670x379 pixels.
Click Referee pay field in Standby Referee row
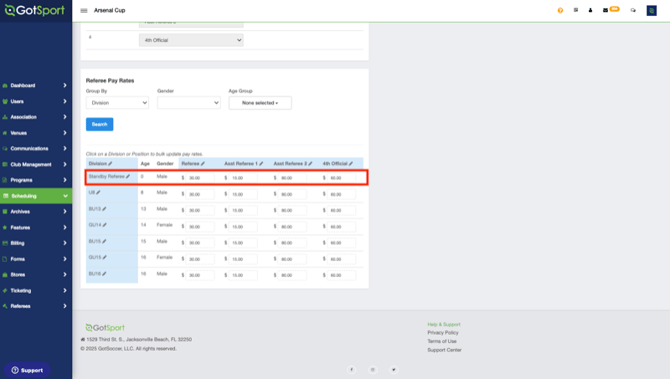tap(200, 178)
